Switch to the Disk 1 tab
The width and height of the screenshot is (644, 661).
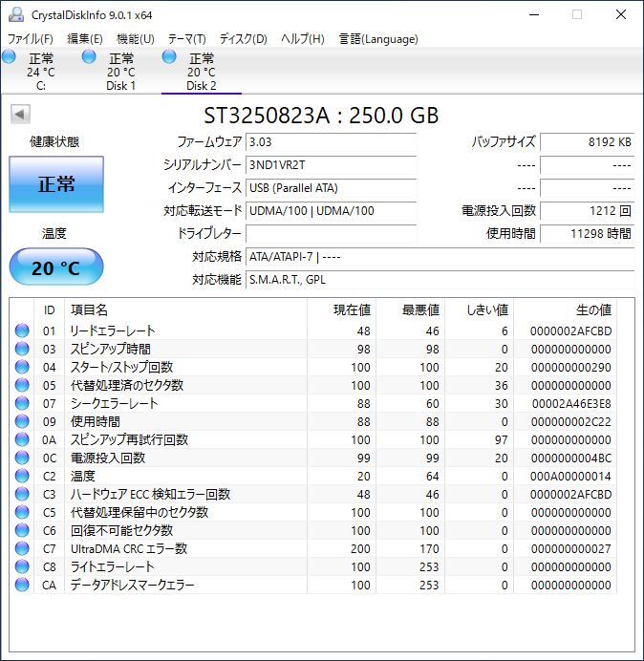tap(121, 72)
